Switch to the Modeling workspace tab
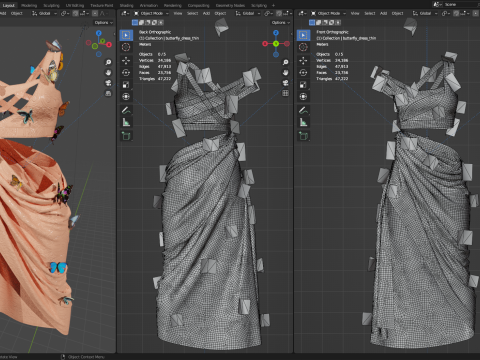This screenshot has width=480, height=360. [x=29, y=5]
